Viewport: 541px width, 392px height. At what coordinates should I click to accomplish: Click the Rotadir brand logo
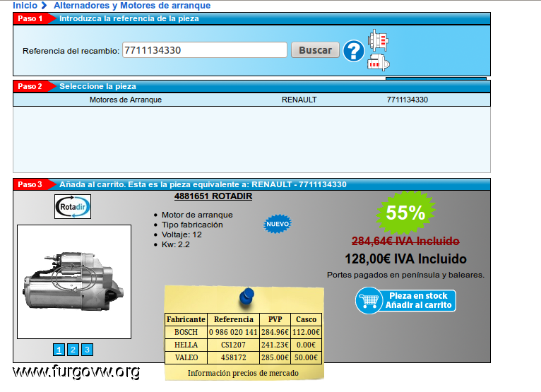coord(73,207)
